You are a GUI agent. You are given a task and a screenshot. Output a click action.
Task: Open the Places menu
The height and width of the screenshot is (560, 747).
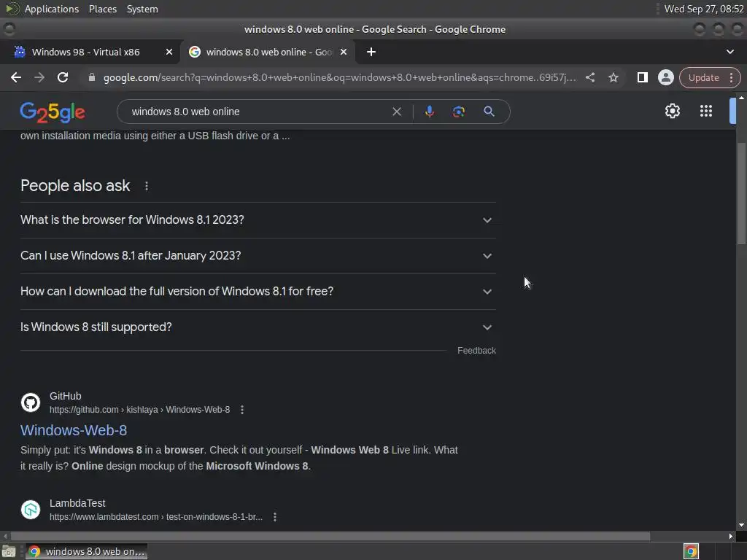[x=102, y=9]
